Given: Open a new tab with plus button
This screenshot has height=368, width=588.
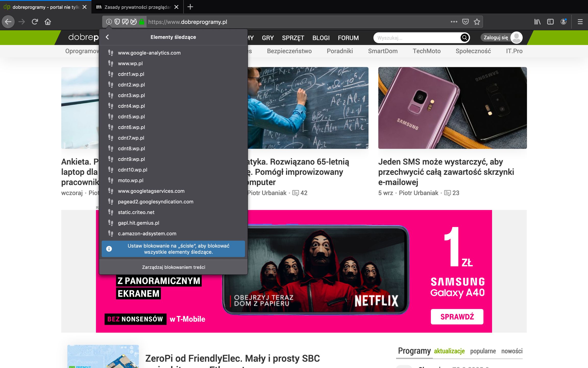Looking at the screenshot, I should click(x=190, y=7).
